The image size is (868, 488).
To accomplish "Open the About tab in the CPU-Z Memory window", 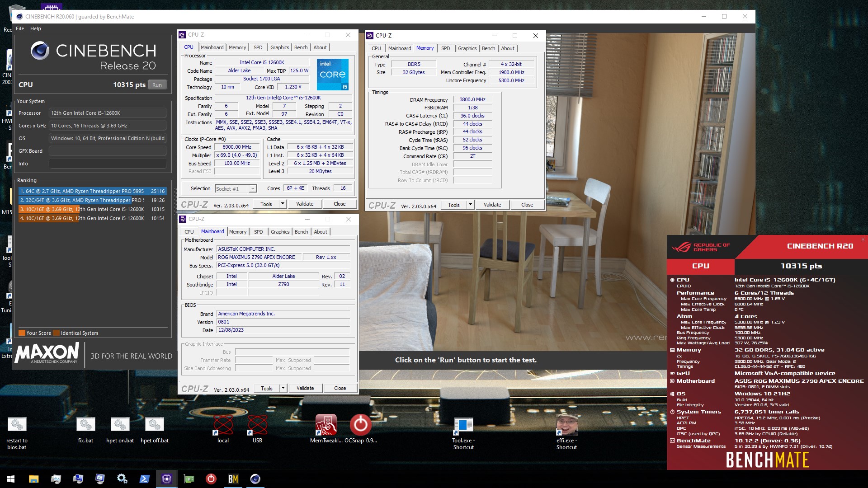I will click(x=507, y=48).
